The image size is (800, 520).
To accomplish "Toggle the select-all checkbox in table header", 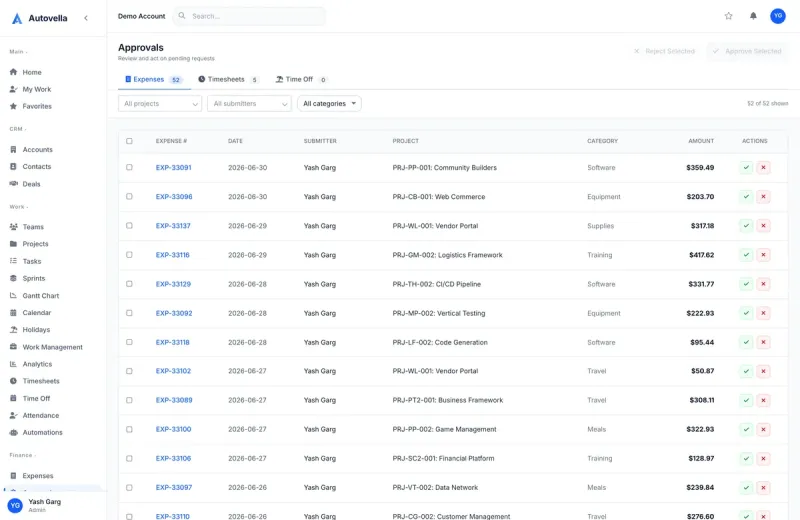I will tap(129, 141).
